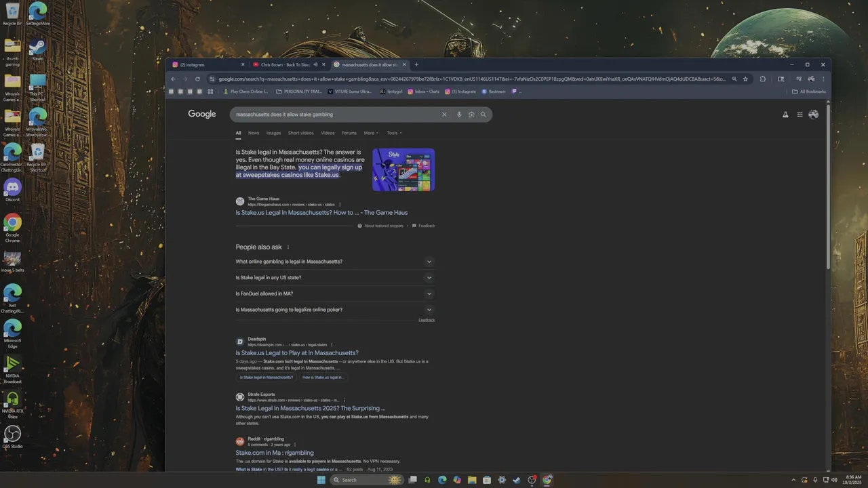Open Inoue 5 belts desktop file
The image size is (868, 488).
12,261
